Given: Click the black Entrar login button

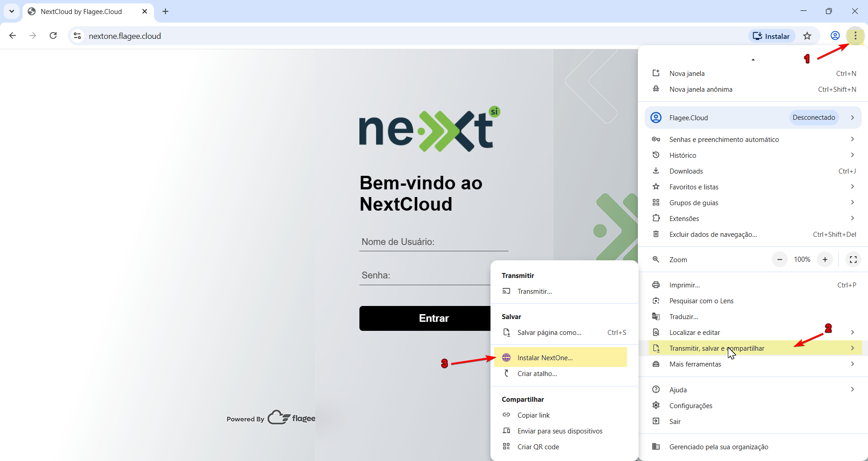Looking at the screenshot, I should point(425,318).
